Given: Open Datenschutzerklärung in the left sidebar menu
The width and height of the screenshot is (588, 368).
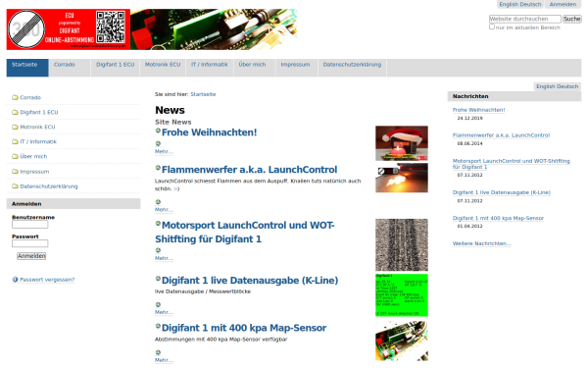Looking at the screenshot, I should [49, 186].
